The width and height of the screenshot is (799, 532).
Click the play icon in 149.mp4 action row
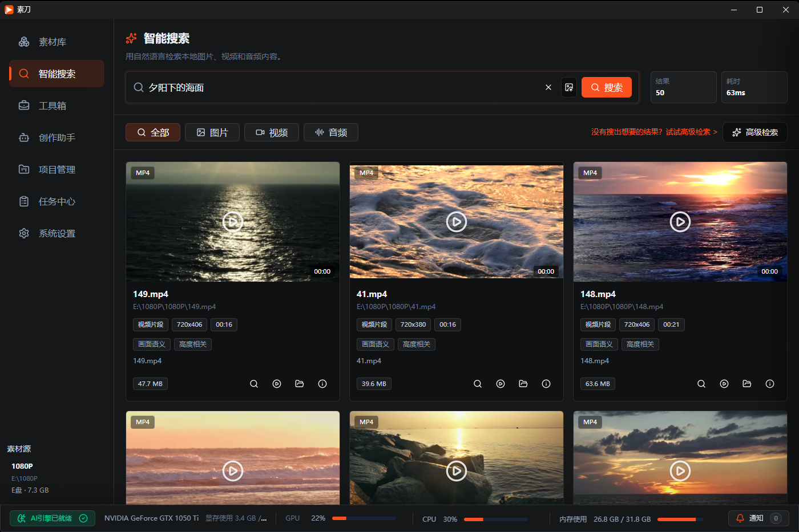(277, 384)
